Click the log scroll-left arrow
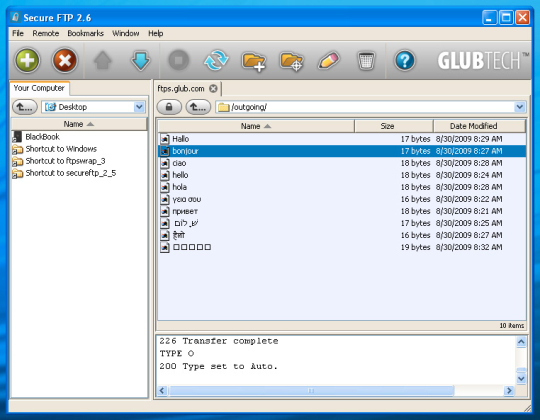 162,391
